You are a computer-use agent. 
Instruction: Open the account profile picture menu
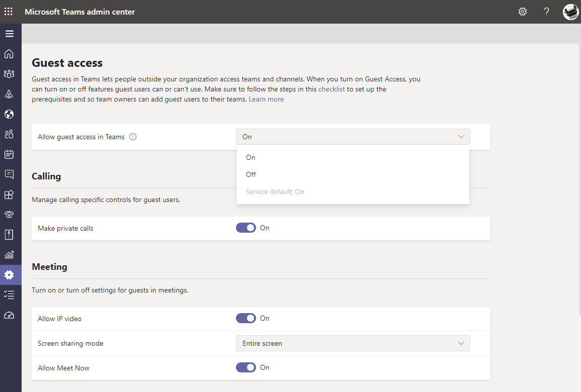[570, 12]
